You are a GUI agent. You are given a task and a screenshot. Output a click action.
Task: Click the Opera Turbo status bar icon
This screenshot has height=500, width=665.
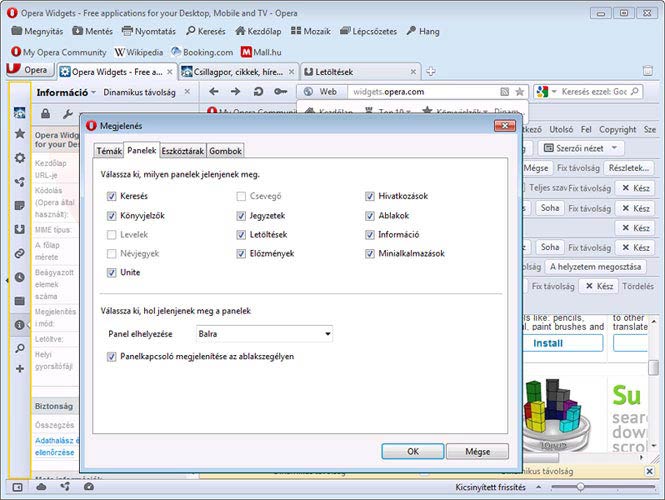pyautogui.click(x=89, y=487)
